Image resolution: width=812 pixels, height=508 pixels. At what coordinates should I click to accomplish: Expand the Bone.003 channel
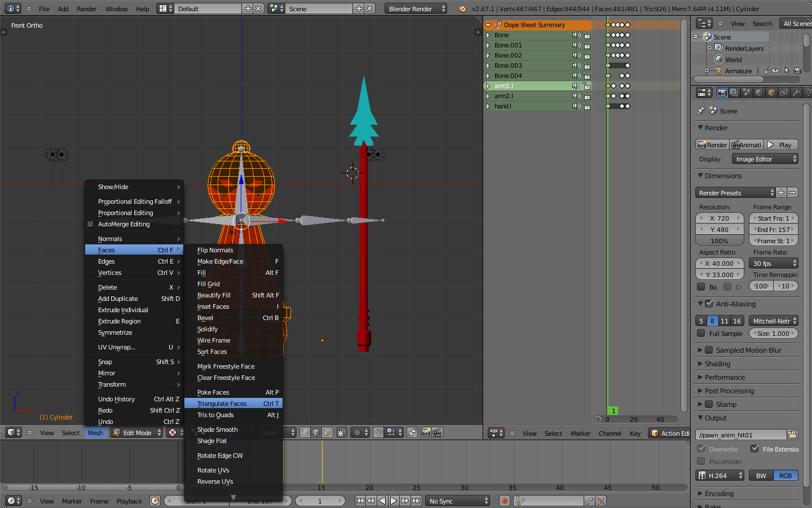[x=488, y=65]
